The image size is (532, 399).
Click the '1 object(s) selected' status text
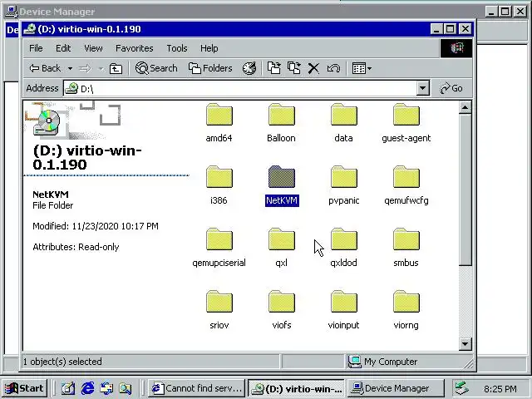(x=63, y=362)
